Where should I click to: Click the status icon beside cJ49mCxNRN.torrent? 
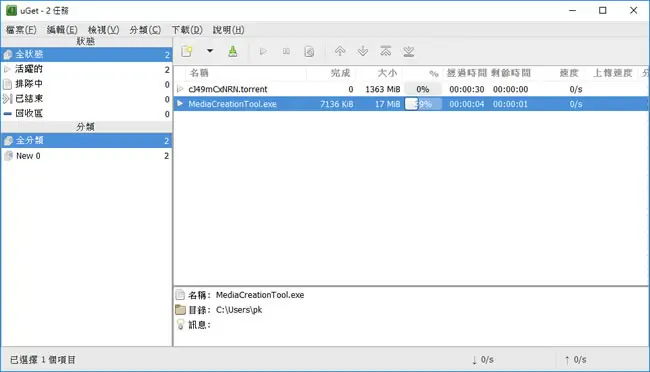180,89
